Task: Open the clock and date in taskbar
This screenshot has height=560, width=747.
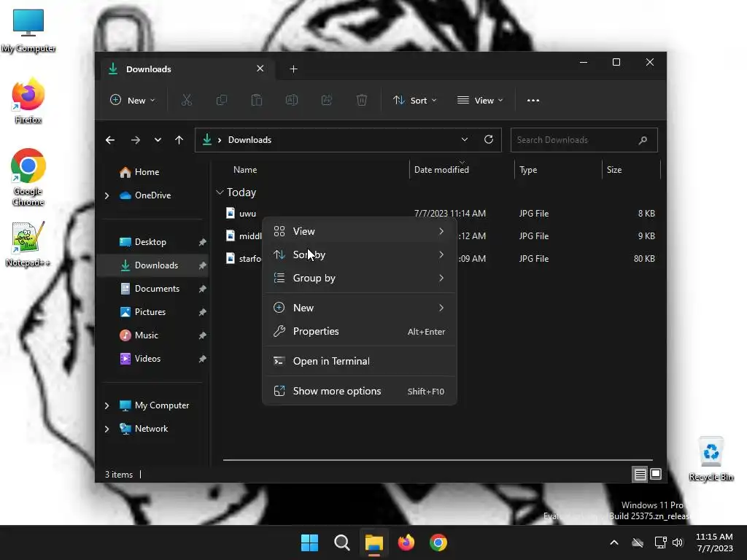Action: (714, 542)
